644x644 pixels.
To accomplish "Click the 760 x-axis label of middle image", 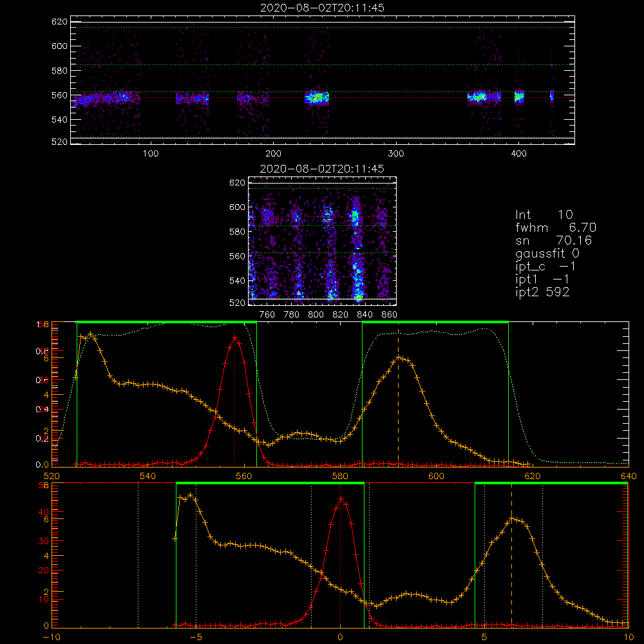I will pyautogui.click(x=267, y=315).
